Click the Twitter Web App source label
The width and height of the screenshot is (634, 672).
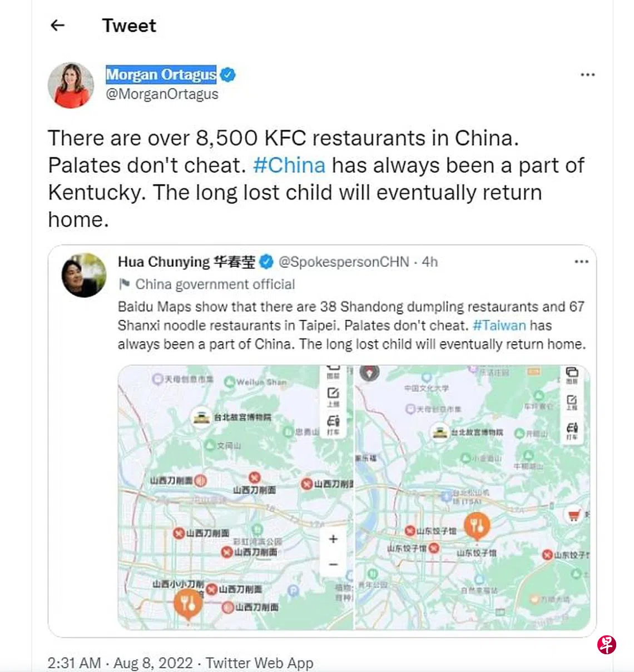pos(259,663)
